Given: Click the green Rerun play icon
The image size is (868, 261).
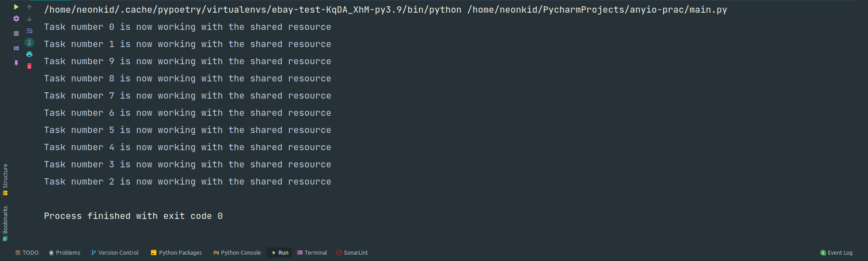Looking at the screenshot, I should [x=16, y=7].
